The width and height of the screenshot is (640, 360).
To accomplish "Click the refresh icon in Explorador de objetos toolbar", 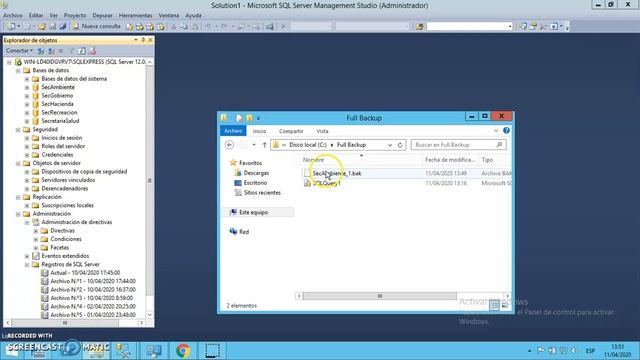I will 82,51.
